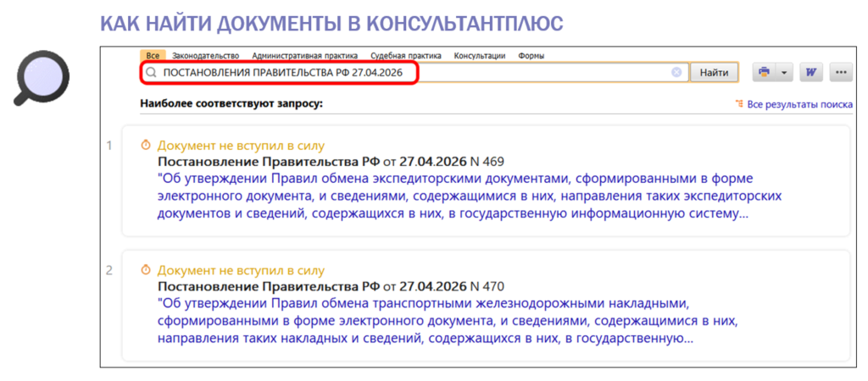The height and width of the screenshot is (381, 868).
Task: Click the magnifier icon inside the search field
Action: click(150, 73)
